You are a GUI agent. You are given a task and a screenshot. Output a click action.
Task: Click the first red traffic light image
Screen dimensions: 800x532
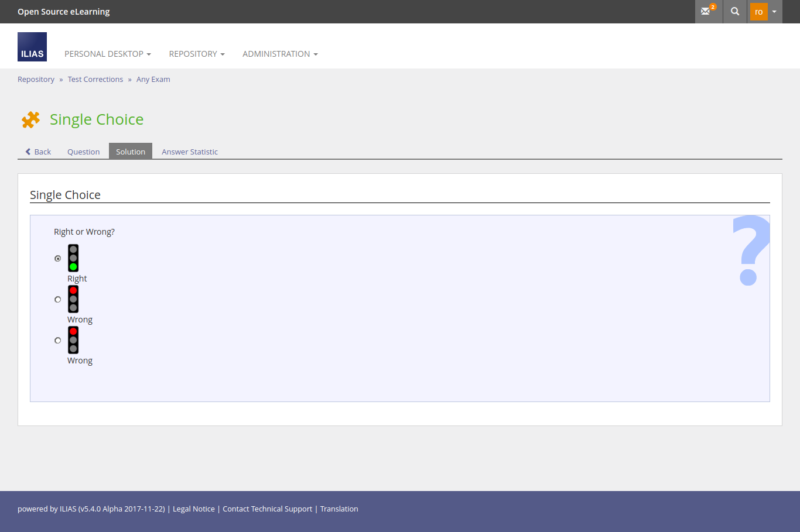(x=73, y=299)
